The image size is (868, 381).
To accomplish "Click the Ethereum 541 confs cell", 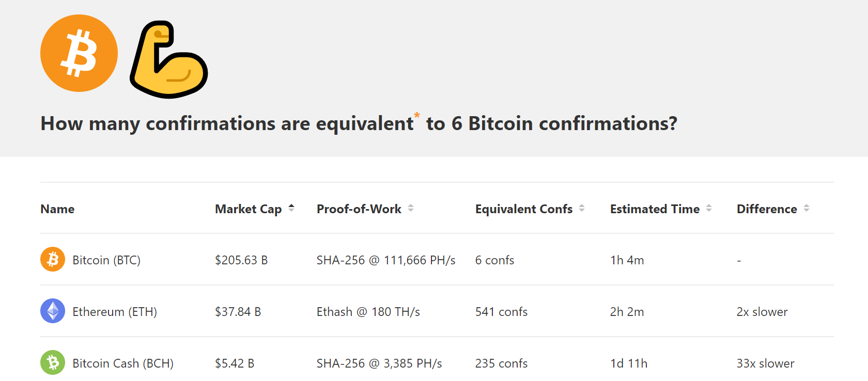I will [501, 312].
